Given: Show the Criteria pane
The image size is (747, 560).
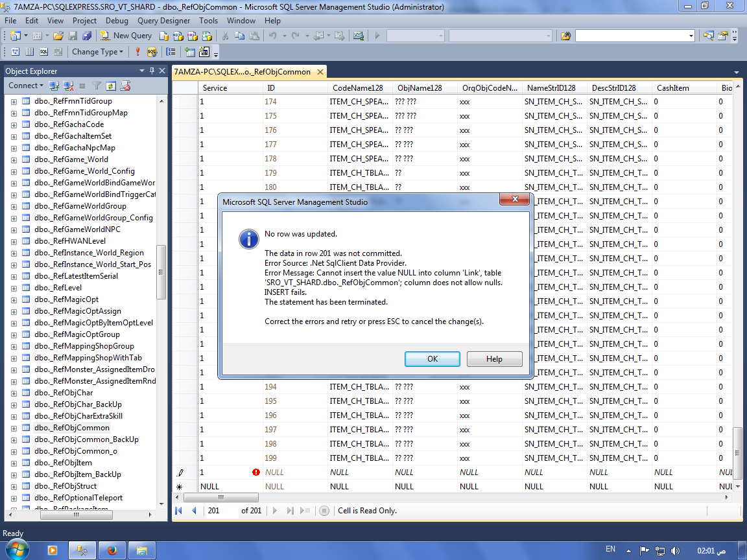Looking at the screenshot, I should tap(30, 52).
